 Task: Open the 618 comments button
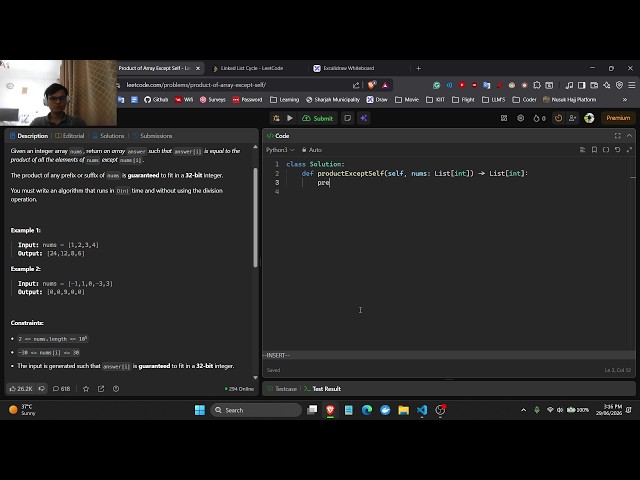[61, 389]
